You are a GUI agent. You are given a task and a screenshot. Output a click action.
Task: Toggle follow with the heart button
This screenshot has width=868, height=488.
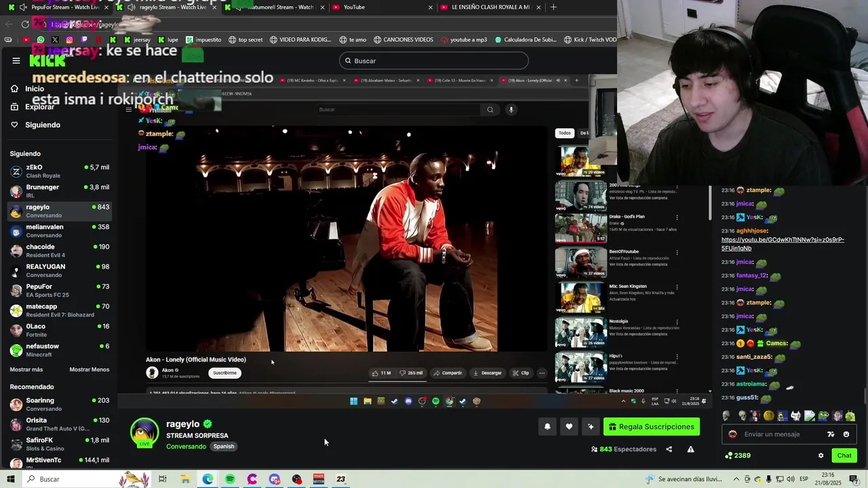coord(569,426)
